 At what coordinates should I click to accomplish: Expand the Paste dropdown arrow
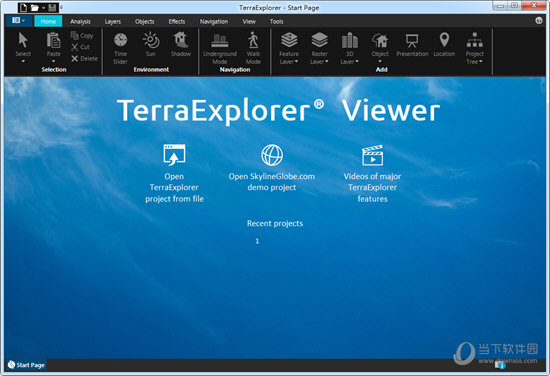[53, 61]
